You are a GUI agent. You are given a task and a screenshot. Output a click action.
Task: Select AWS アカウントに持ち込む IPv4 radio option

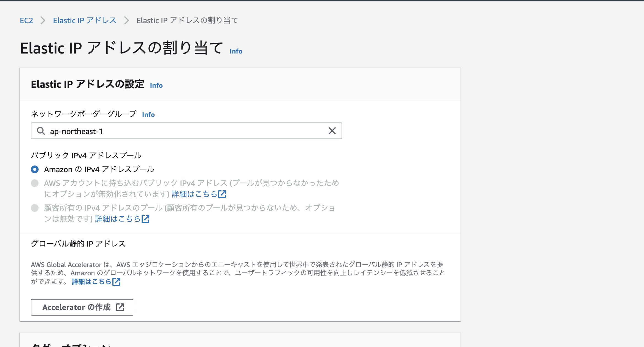tap(35, 183)
